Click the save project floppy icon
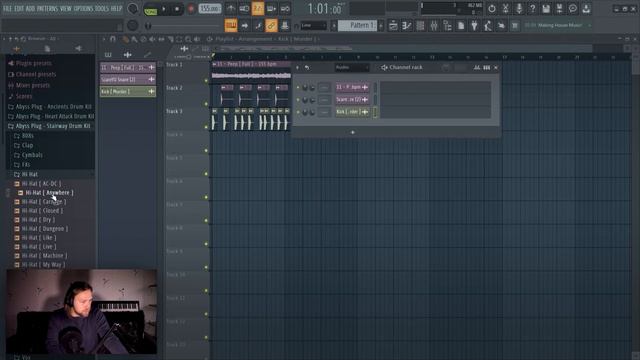 click(546, 9)
